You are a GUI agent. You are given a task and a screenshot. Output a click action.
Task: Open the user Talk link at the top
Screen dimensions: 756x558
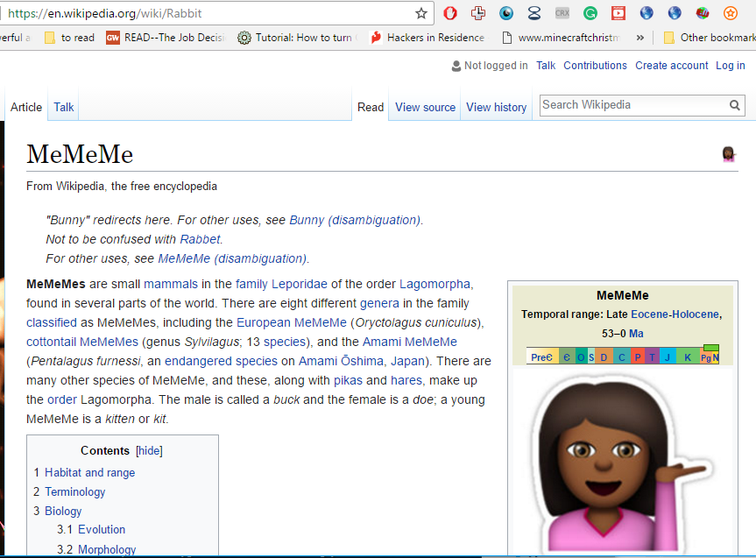coord(546,66)
